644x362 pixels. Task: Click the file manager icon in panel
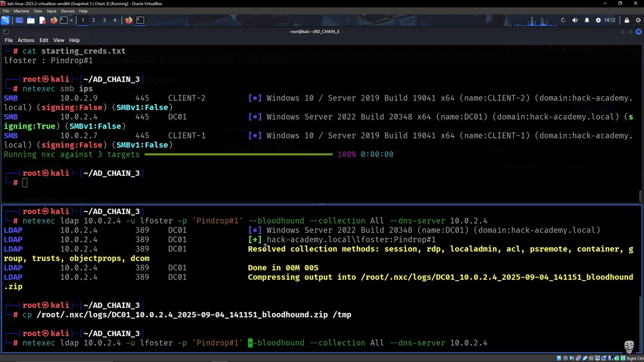pos(31,20)
